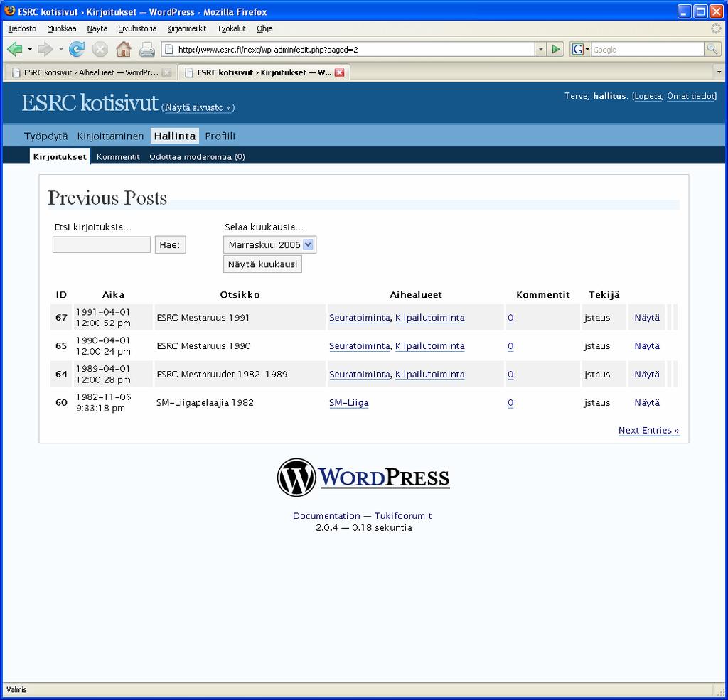The width and height of the screenshot is (728, 700).
Task: Click comment count 0 for post 60
Action: click(x=510, y=402)
